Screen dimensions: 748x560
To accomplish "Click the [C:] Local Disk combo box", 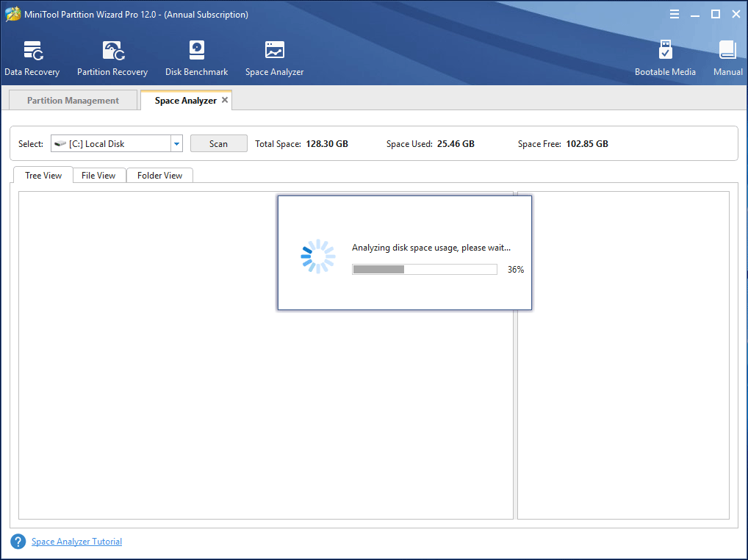I will (x=116, y=143).
